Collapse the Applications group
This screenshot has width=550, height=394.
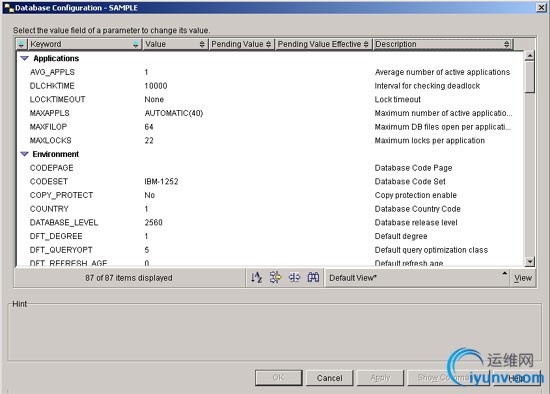(x=24, y=58)
